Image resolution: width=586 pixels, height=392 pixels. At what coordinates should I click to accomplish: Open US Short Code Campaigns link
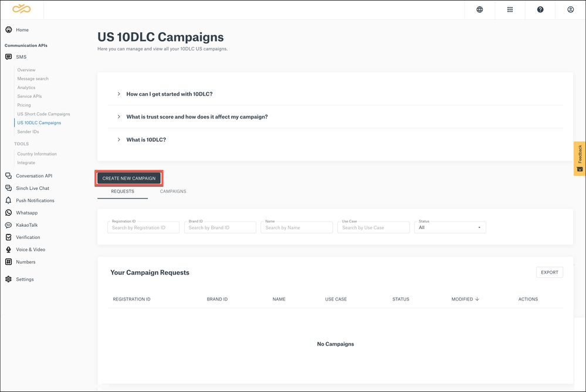[x=43, y=114]
